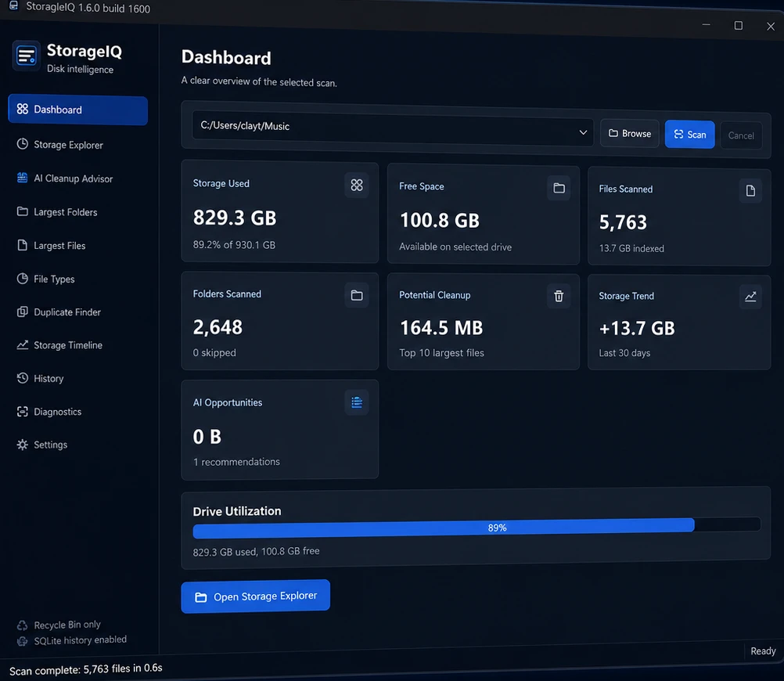
Task: Click the 'Scan complete: 5,763 files' status
Action: pos(86,669)
